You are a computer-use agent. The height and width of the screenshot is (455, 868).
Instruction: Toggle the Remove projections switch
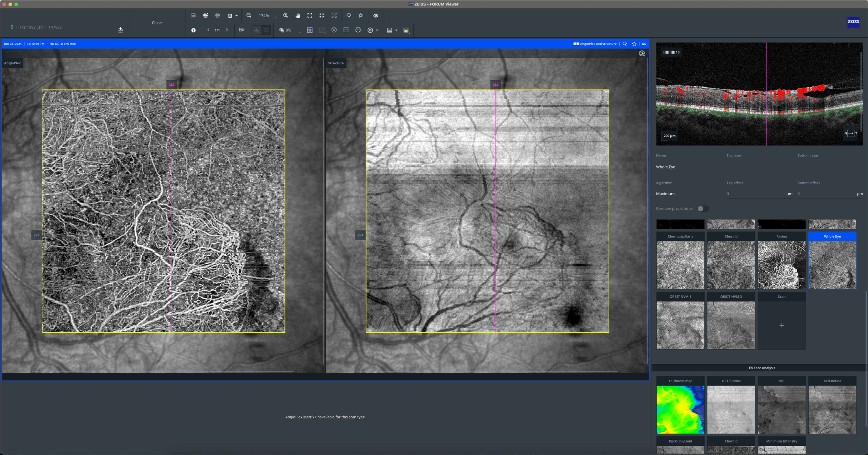[x=703, y=209]
